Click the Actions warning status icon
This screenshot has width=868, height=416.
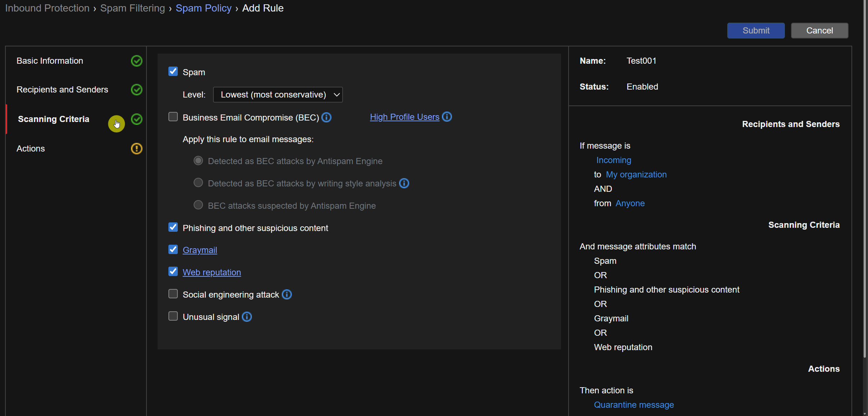coord(137,149)
